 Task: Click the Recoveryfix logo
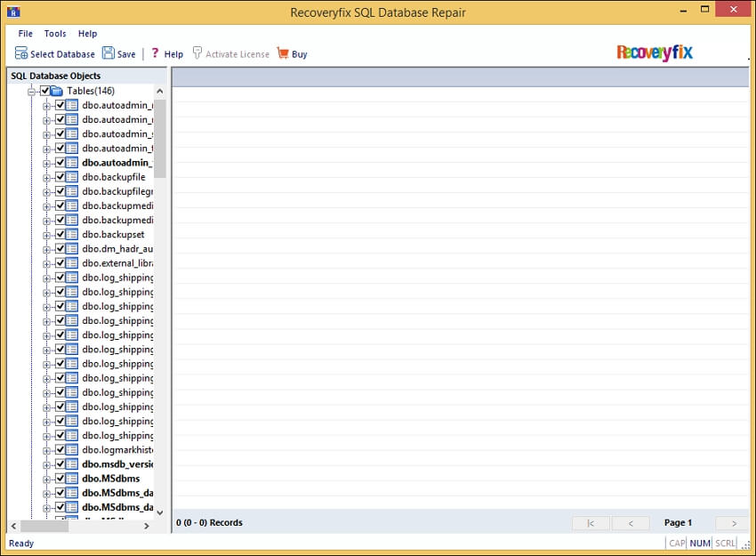pyautogui.click(x=655, y=52)
